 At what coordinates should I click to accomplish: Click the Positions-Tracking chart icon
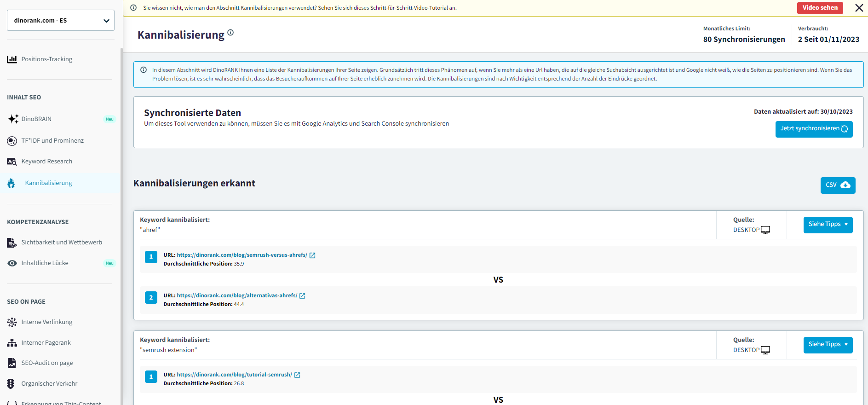coord(12,59)
